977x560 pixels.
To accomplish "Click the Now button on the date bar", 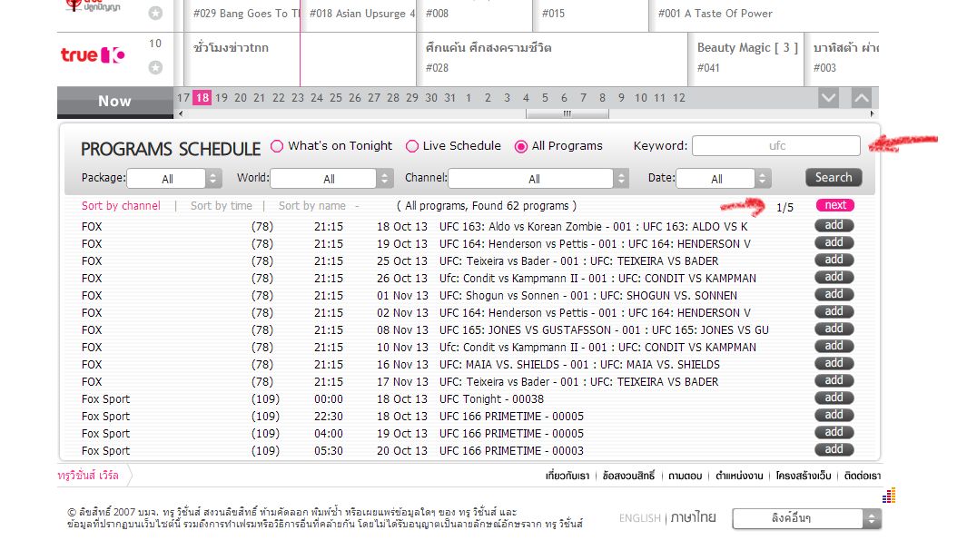I will point(114,101).
